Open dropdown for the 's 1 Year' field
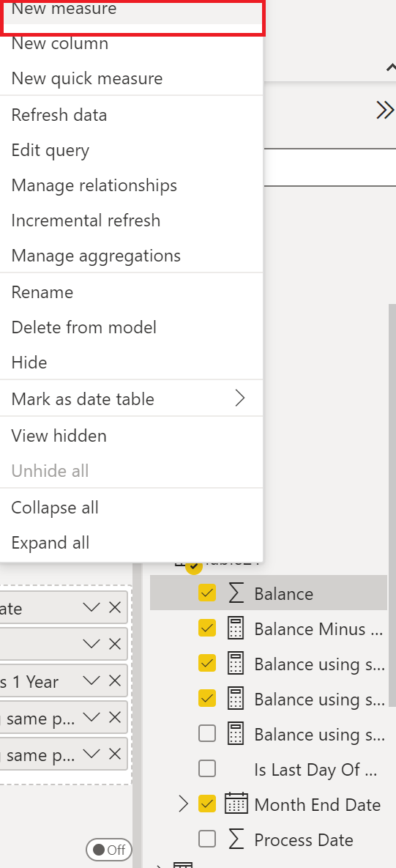This screenshot has height=868, width=396. click(91, 681)
